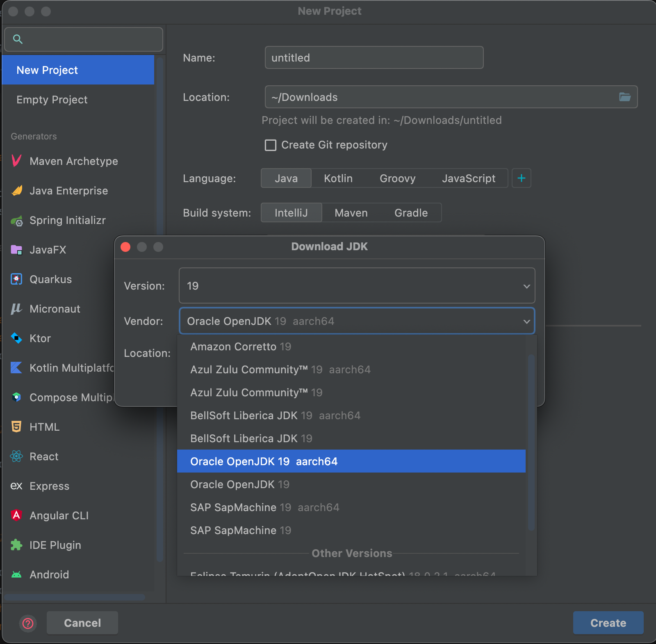This screenshot has width=656, height=644.
Task: Click the Quarkus generator icon
Action: click(16, 279)
